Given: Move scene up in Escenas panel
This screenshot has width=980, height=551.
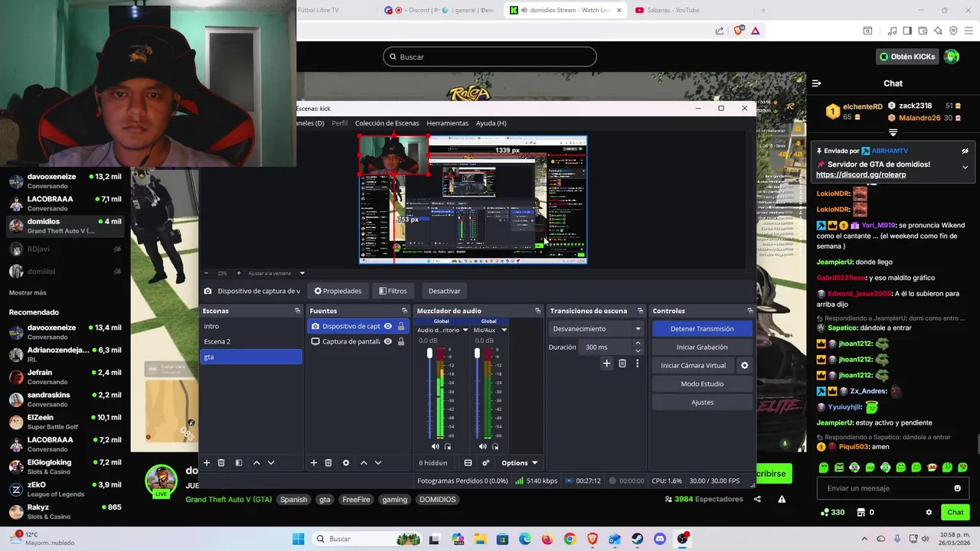Looking at the screenshot, I should coord(256,463).
